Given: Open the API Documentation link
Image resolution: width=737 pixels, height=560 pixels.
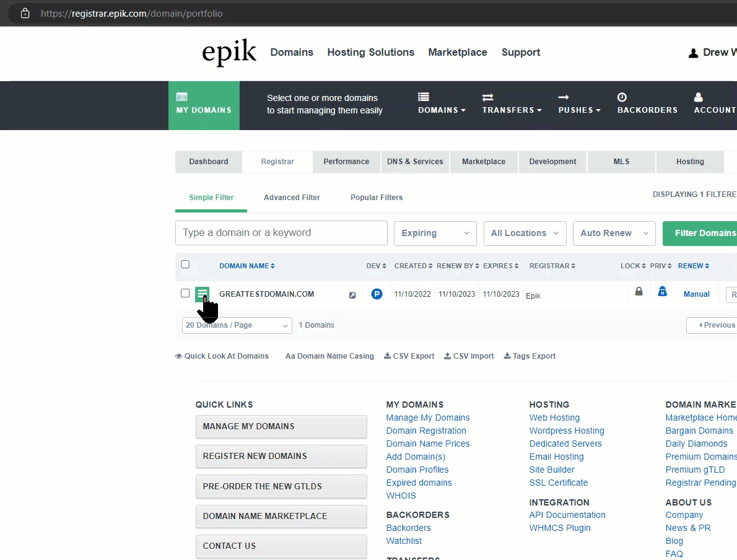Looking at the screenshot, I should coord(567,515).
